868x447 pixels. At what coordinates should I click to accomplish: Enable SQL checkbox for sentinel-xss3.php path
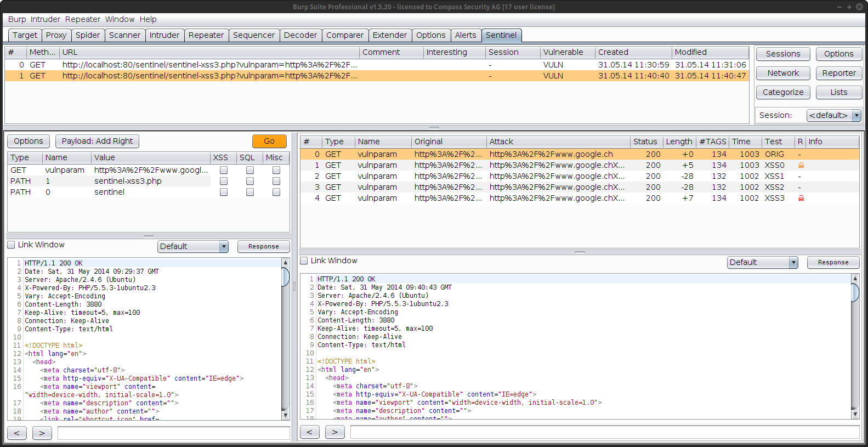click(x=250, y=181)
